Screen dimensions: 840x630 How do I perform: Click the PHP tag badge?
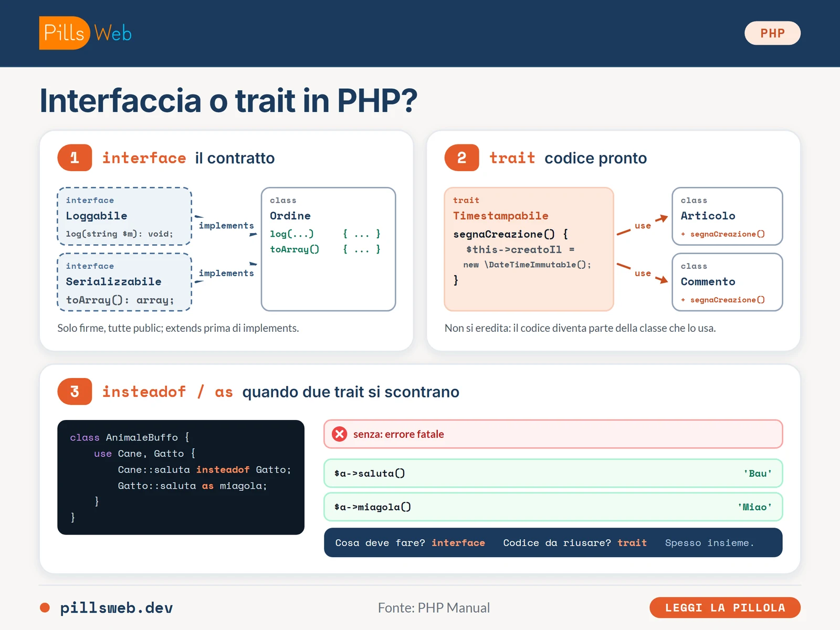pos(772,33)
